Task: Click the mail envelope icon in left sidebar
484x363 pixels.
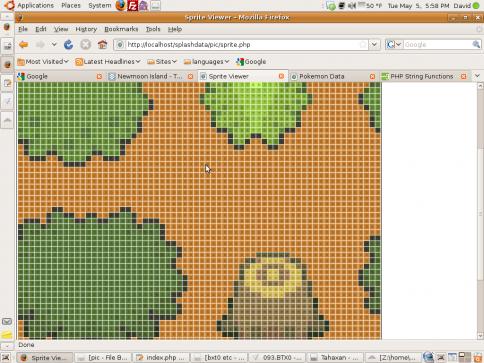Action: [7, 322]
